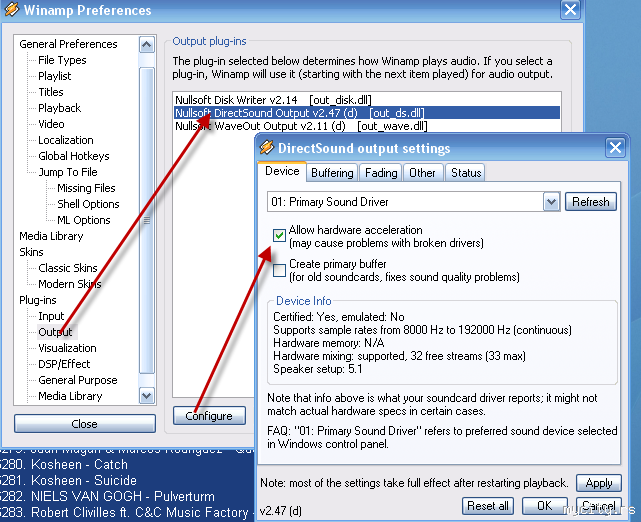Click the preferences tree scrollbar thumb
641x522 pixels.
(147, 220)
